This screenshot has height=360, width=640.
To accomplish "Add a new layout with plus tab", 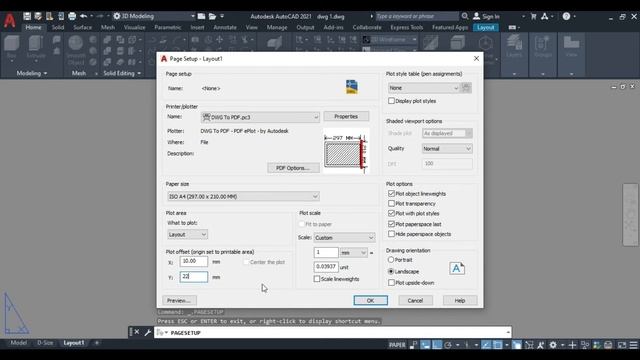I will (x=97, y=343).
